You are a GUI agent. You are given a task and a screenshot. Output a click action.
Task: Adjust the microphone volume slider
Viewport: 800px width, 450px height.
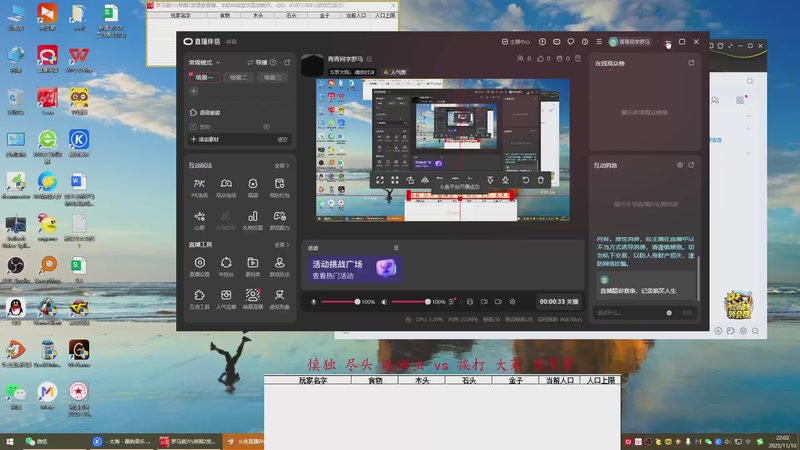(339, 302)
